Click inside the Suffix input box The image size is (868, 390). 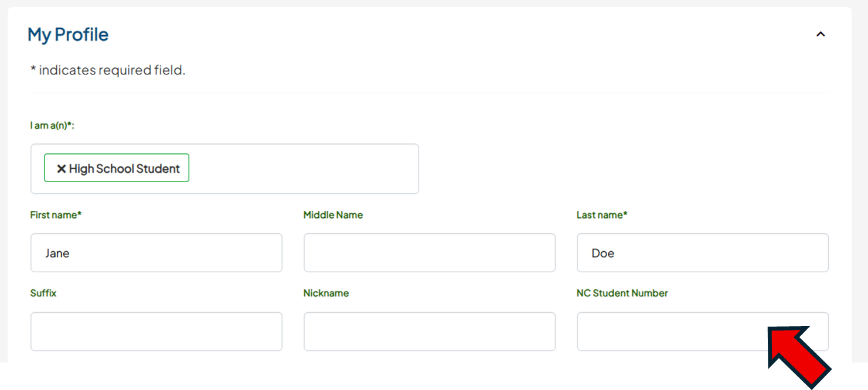[156, 331]
